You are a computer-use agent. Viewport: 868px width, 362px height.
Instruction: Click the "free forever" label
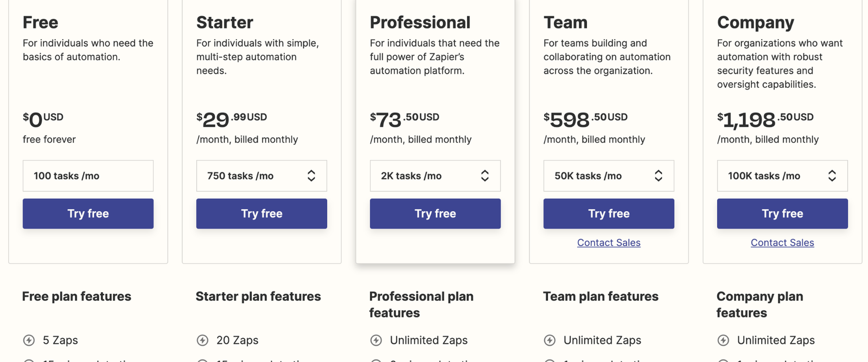click(49, 139)
